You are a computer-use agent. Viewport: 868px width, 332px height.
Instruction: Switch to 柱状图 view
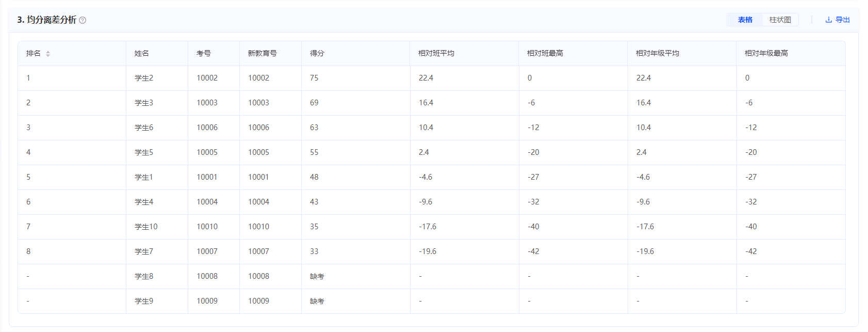point(780,20)
